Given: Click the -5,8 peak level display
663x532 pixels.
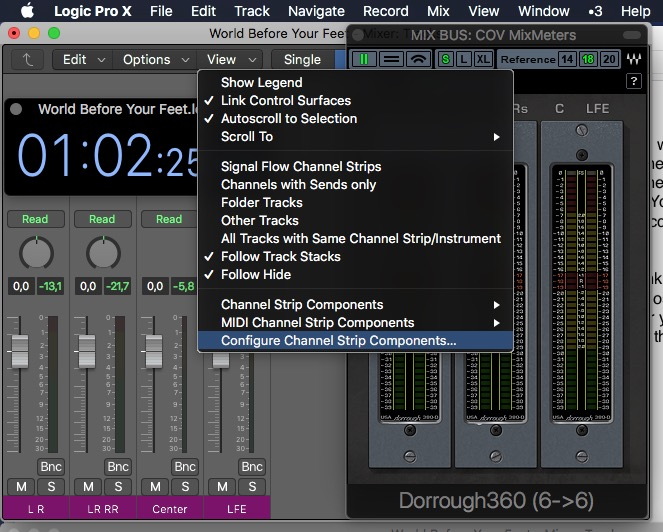Looking at the screenshot, I should pyautogui.click(x=184, y=286).
